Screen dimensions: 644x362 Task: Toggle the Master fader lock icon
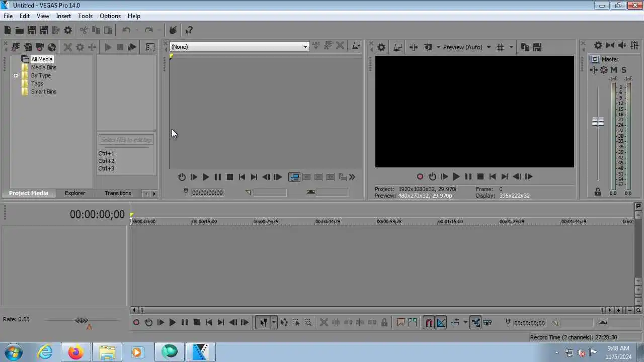click(x=597, y=192)
